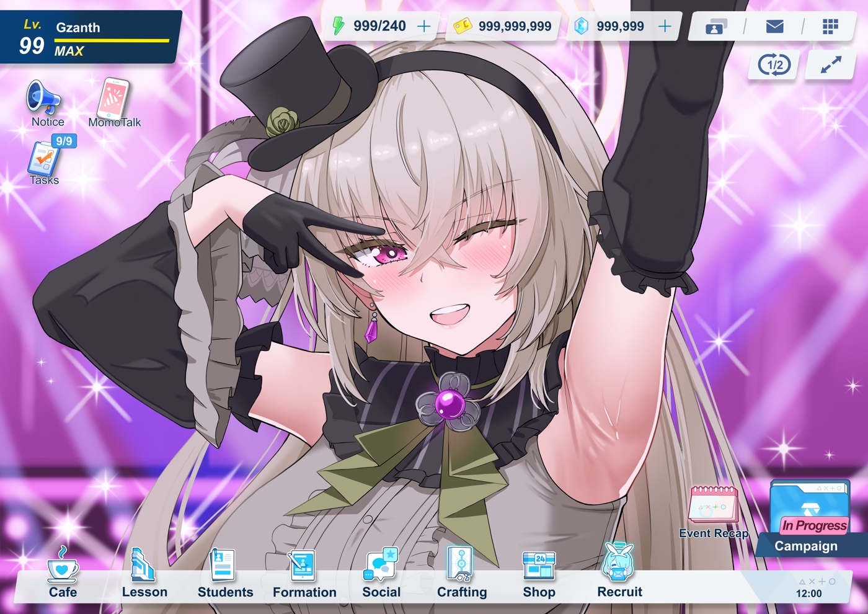Screen dimensions: 868x614
Task: Click the 999,999 gem count
Action: pyautogui.click(x=620, y=26)
